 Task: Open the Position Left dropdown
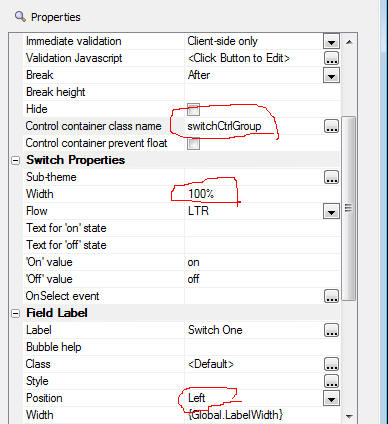tap(331, 398)
